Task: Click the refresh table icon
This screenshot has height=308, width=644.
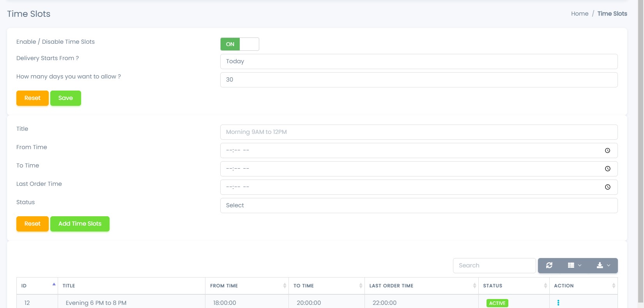Action: pos(549,265)
